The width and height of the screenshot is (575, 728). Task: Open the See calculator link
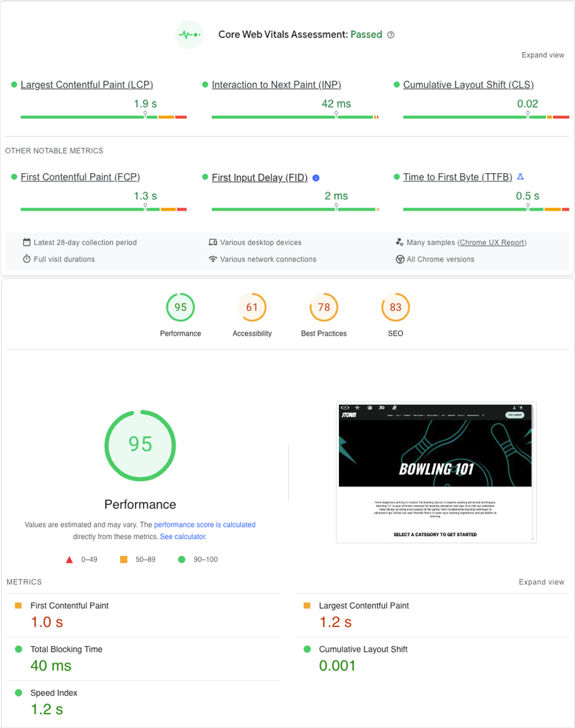[183, 537]
